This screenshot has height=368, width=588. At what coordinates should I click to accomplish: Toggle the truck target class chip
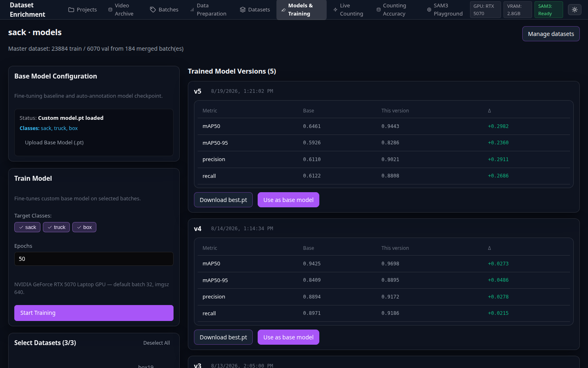pyautogui.click(x=56, y=227)
